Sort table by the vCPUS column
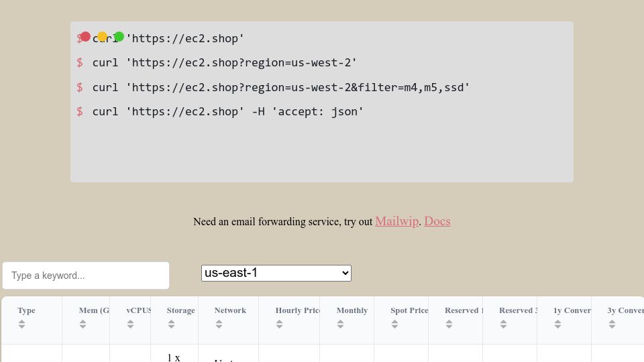This screenshot has height=362, width=644. click(130, 324)
